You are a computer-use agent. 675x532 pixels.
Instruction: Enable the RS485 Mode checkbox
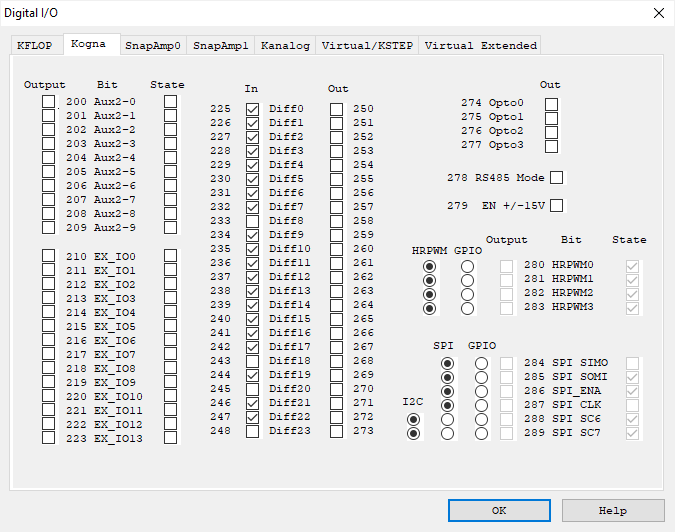tap(557, 178)
